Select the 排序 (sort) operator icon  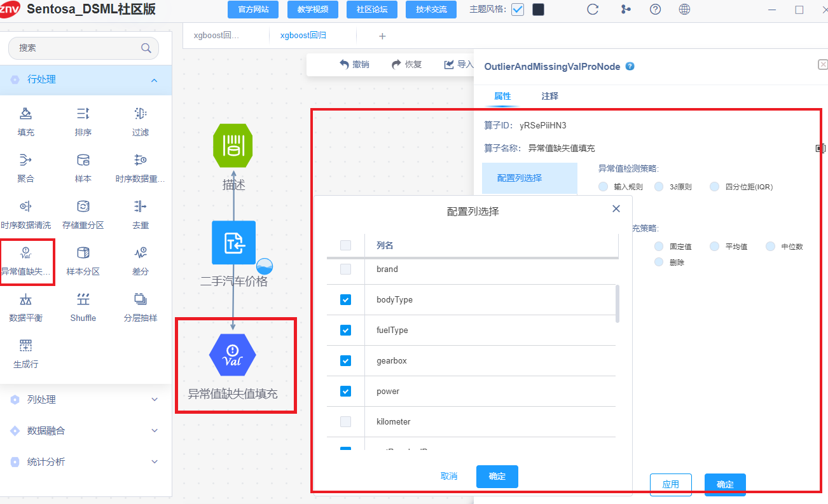click(x=83, y=114)
